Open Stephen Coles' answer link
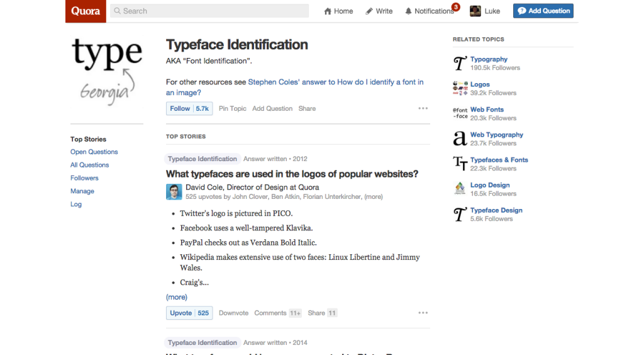The height and width of the screenshot is (355, 644). point(294,87)
